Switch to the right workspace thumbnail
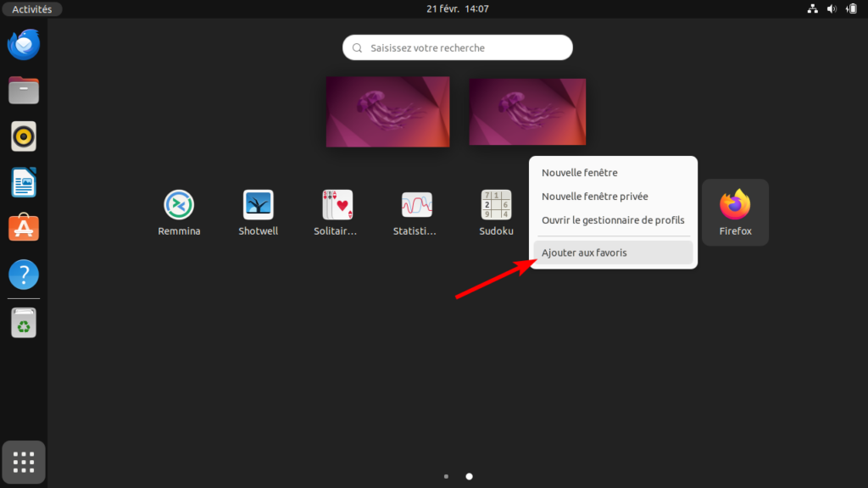This screenshot has width=868, height=488. [x=527, y=113]
